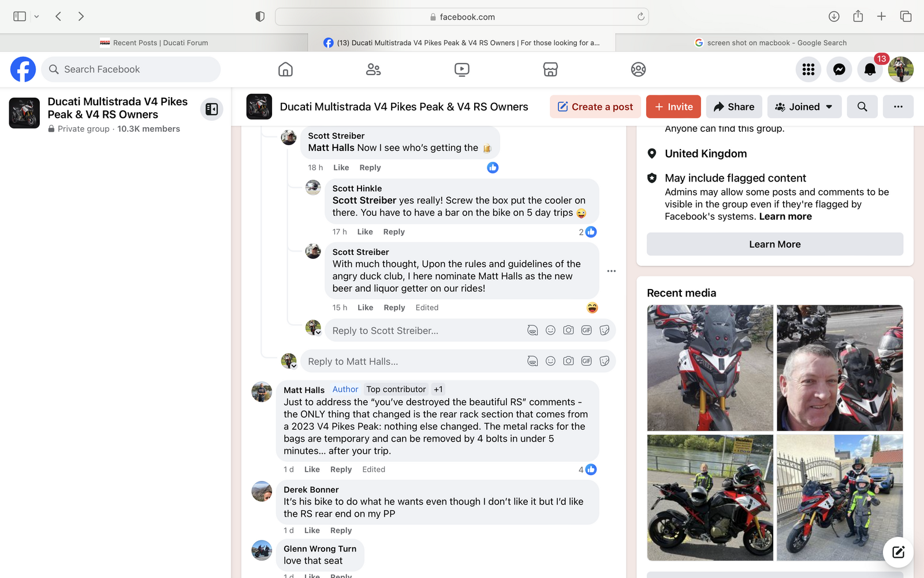The image size is (924, 578).
Task: Open the Video tab icon
Action: point(462,69)
